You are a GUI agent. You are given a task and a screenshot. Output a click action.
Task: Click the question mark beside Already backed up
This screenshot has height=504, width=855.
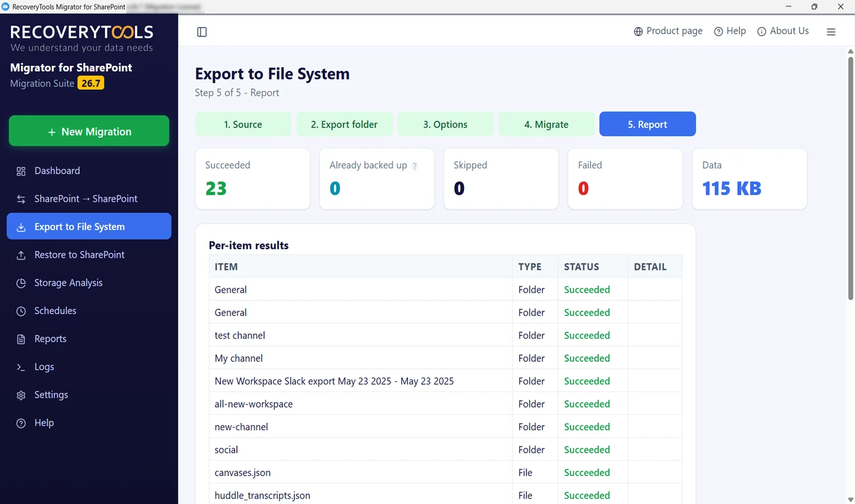point(415,166)
